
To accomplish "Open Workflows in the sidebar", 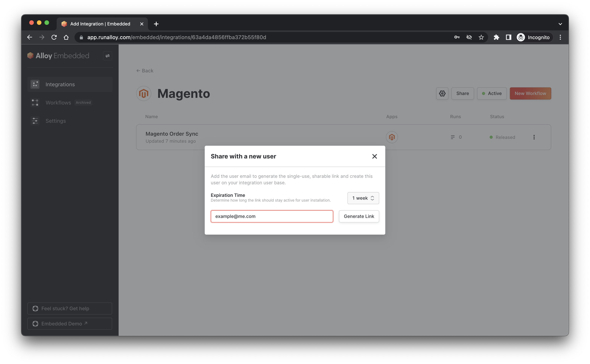I will (58, 103).
